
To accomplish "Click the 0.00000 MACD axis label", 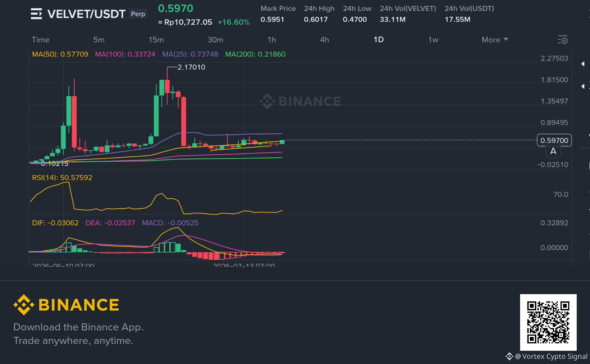I will tap(554, 248).
